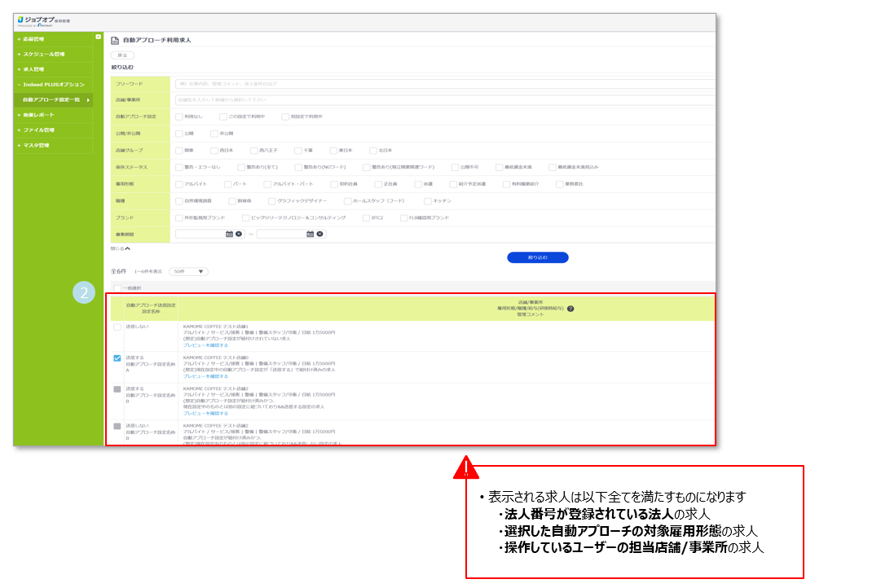
Task: Click the blue 絞り込み filter button
Action: (x=537, y=257)
